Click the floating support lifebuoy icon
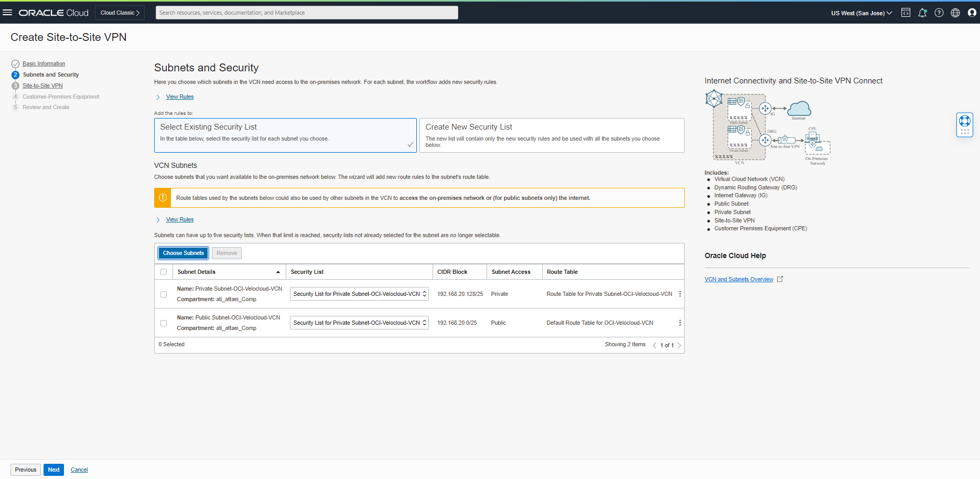The height and width of the screenshot is (479, 980). tap(964, 121)
